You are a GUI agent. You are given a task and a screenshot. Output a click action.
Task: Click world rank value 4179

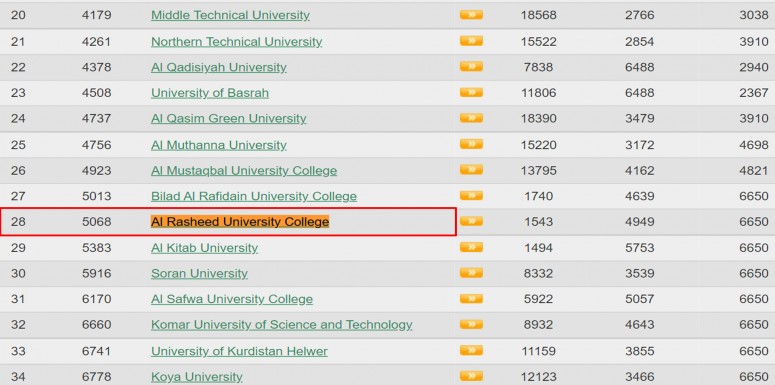96,15
